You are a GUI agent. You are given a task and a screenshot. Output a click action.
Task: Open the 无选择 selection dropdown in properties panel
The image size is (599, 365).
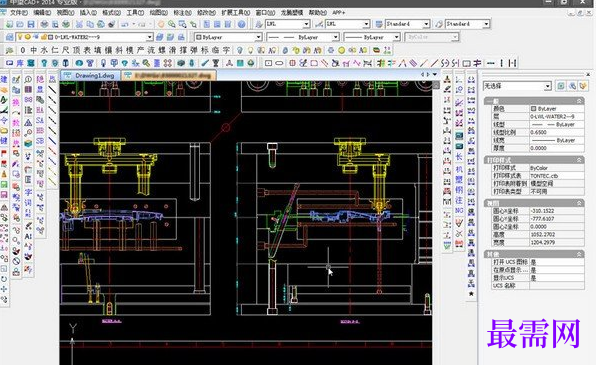point(517,86)
